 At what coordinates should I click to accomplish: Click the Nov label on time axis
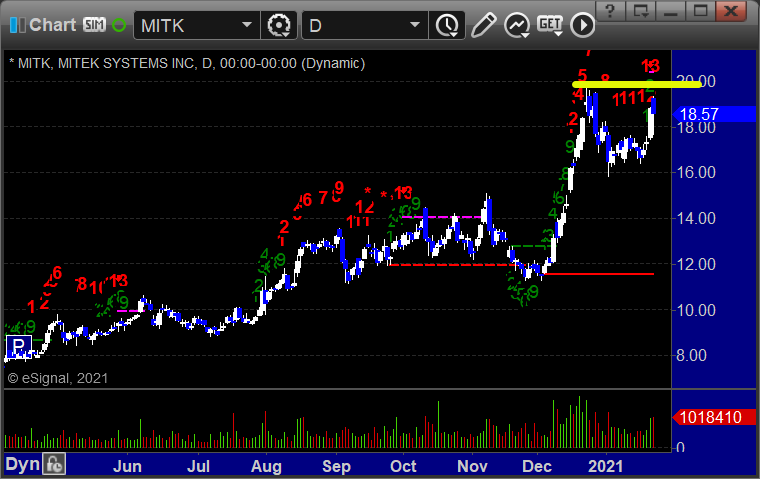472,466
